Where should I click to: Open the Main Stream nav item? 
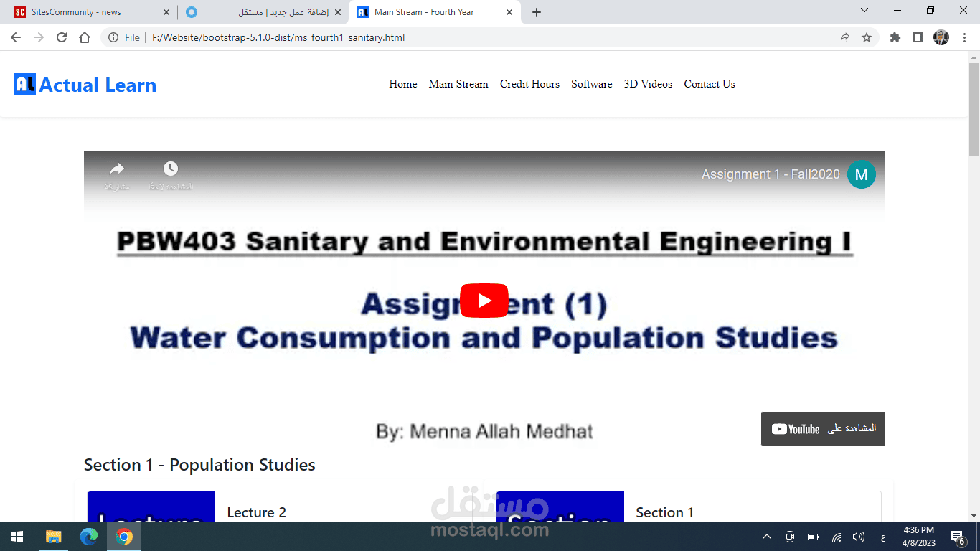pyautogui.click(x=458, y=84)
